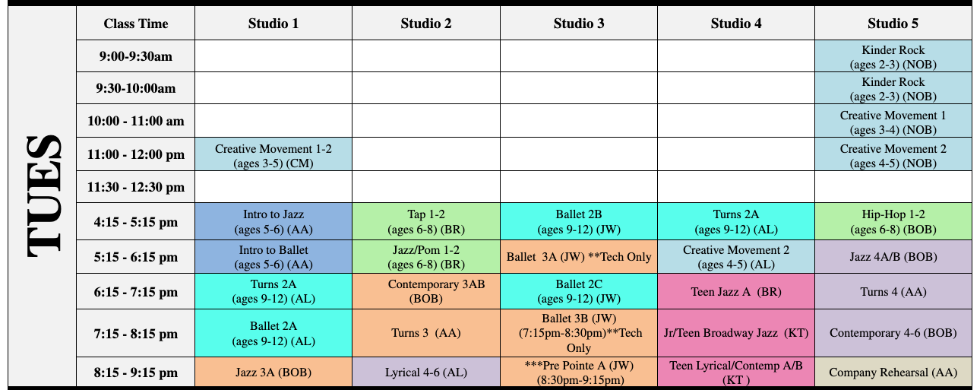Open the Company Rehearsal (AA) cell
The width and height of the screenshot is (980, 390).
893,373
